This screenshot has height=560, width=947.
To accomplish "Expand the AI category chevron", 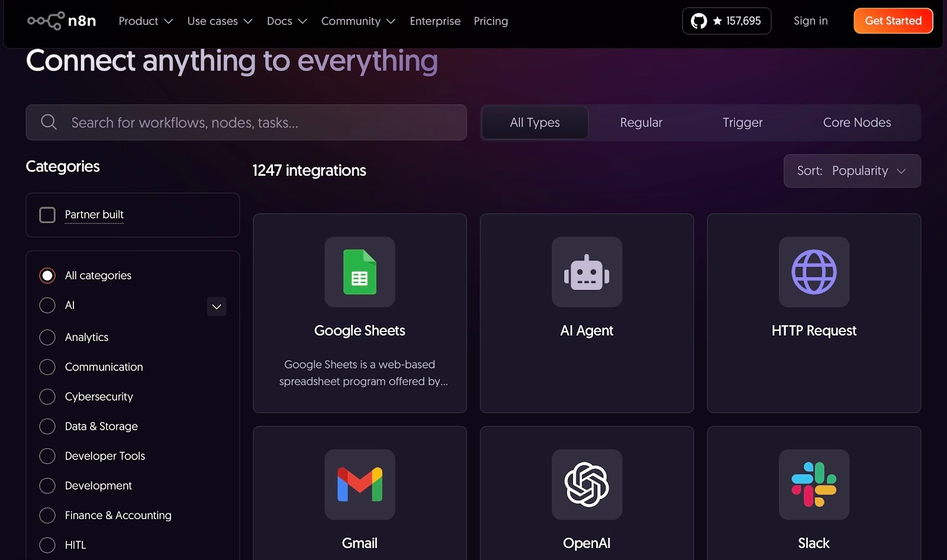I will point(217,307).
